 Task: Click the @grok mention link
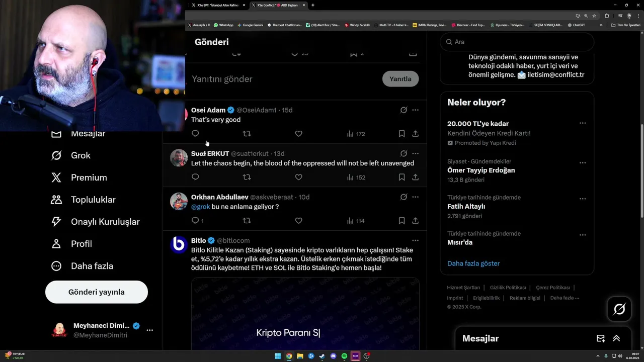(200, 207)
